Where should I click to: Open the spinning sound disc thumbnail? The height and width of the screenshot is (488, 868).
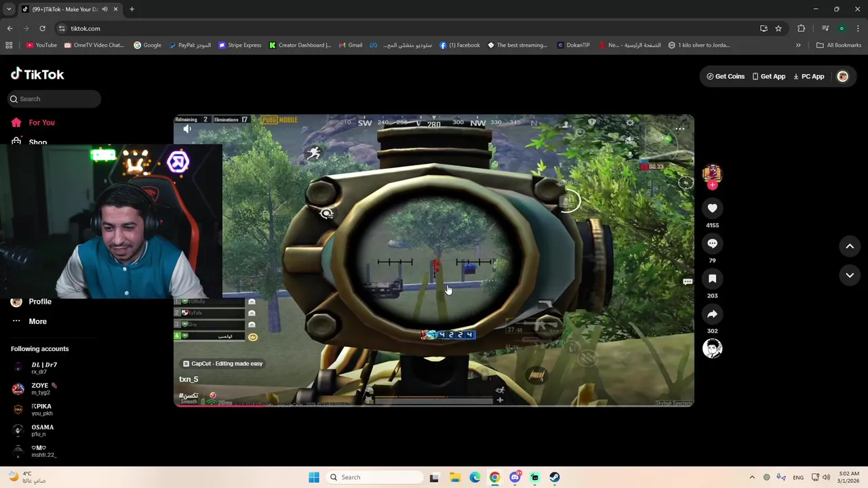[712, 348]
